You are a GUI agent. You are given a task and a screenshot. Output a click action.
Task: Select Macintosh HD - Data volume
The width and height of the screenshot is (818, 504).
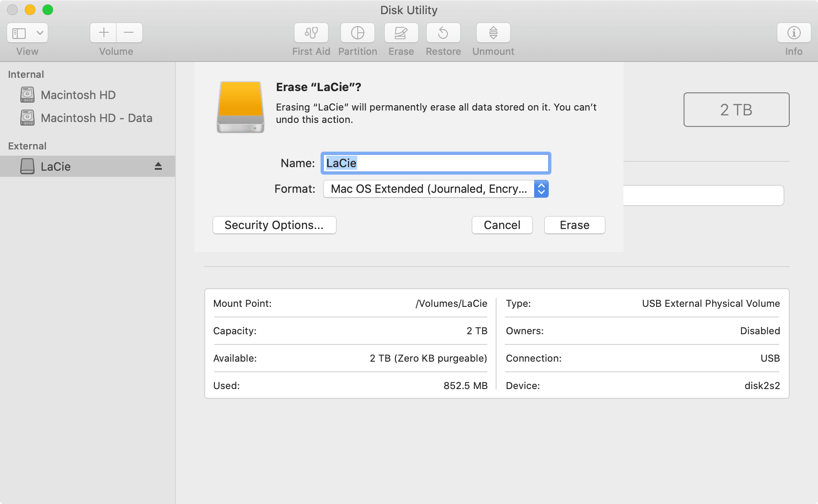[x=88, y=118]
